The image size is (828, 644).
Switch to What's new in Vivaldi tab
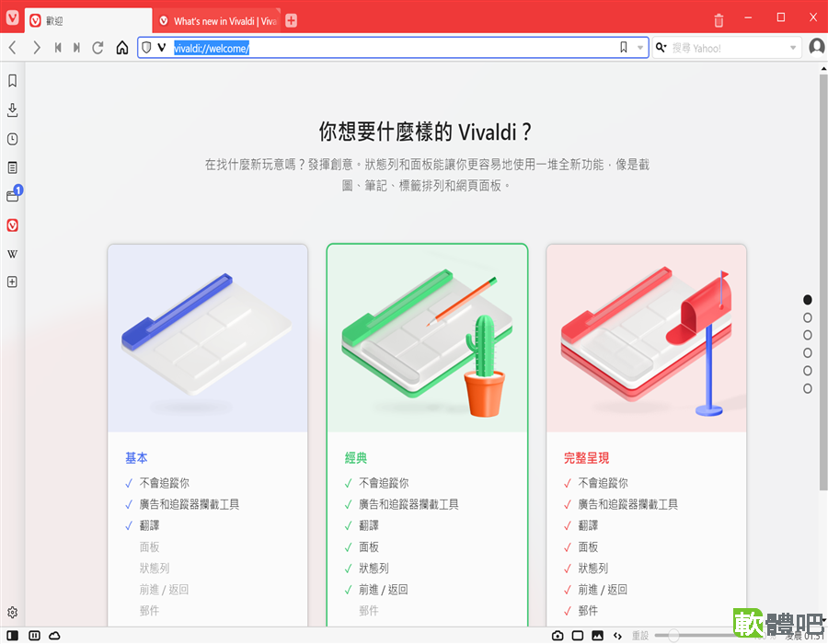tap(218, 21)
